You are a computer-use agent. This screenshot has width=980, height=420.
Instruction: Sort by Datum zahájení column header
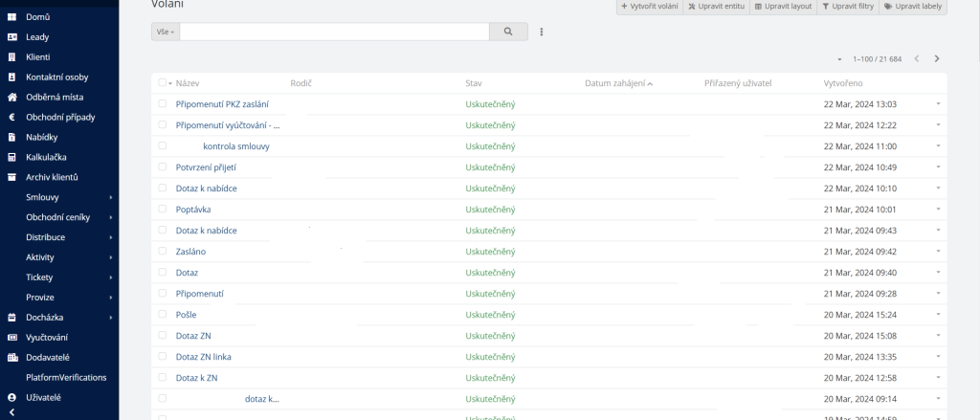pos(614,83)
